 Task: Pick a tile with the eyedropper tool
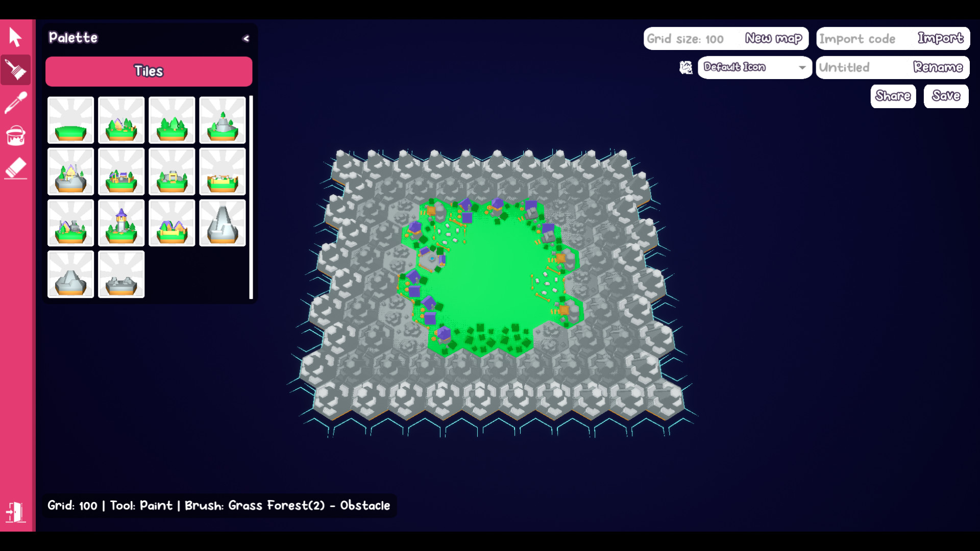(16, 103)
